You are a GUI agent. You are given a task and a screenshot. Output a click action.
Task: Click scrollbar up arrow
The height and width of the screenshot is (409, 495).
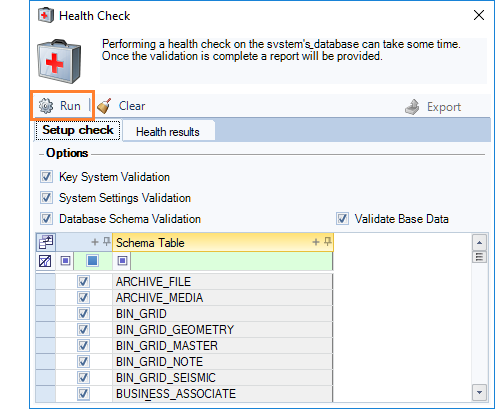click(x=479, y=242)
